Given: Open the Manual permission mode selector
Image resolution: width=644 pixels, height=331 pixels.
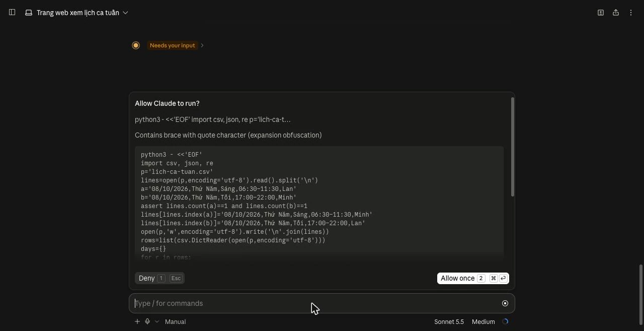Looking at the screenshot, I should [x=175, y=321].
